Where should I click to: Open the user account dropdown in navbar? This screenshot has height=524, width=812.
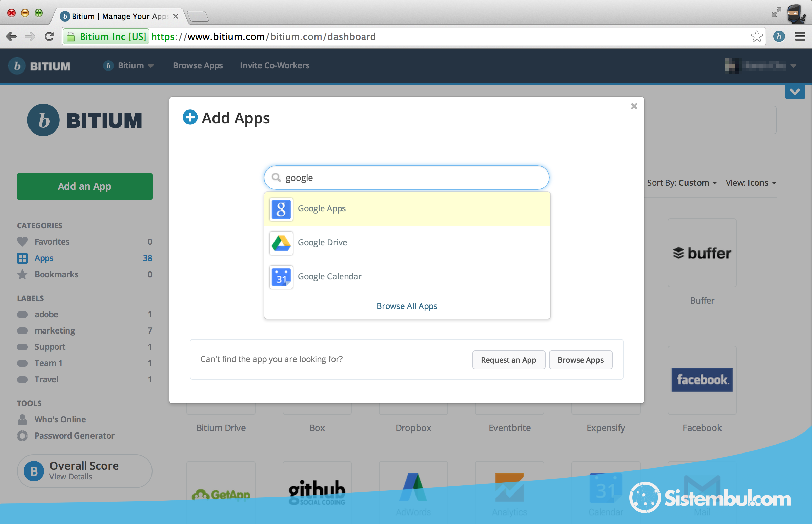tap(760, 66)
